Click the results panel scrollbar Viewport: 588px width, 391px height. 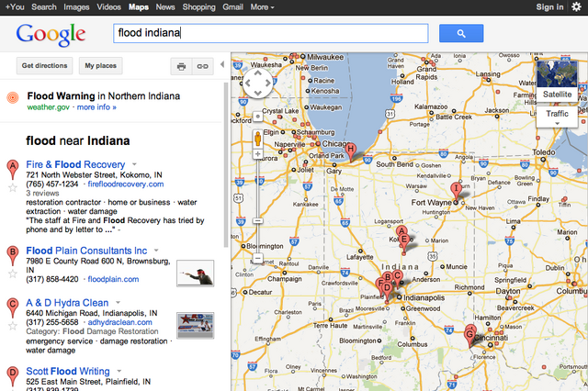[226, 165]
